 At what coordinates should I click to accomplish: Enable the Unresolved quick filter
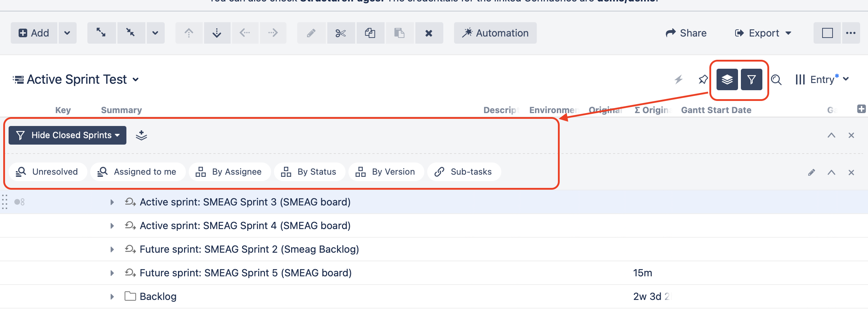click(48, 172)
